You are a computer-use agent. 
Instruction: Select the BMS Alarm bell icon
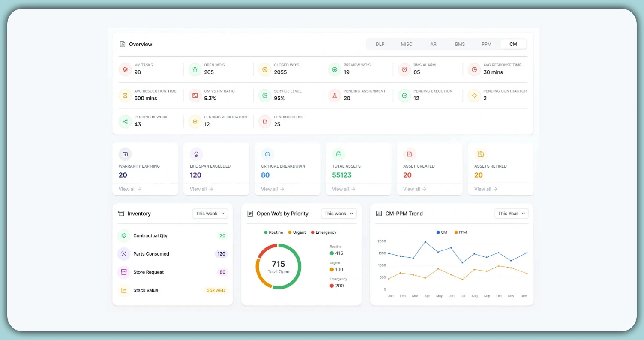click(404, 69)
